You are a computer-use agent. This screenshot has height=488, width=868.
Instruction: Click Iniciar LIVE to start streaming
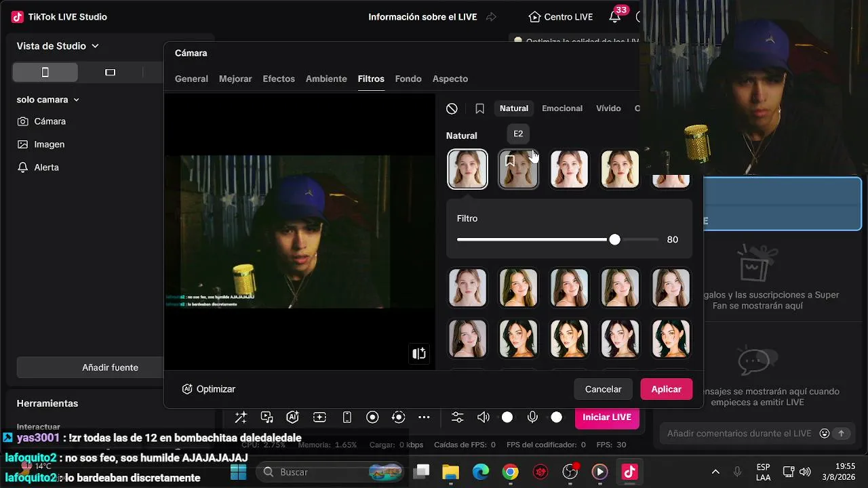pyautogui.click(x=607, y=418)
